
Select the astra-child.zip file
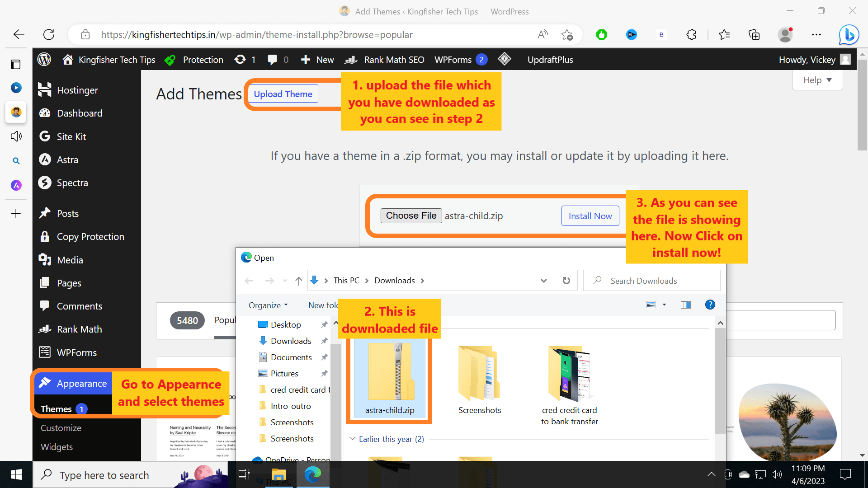390,378
